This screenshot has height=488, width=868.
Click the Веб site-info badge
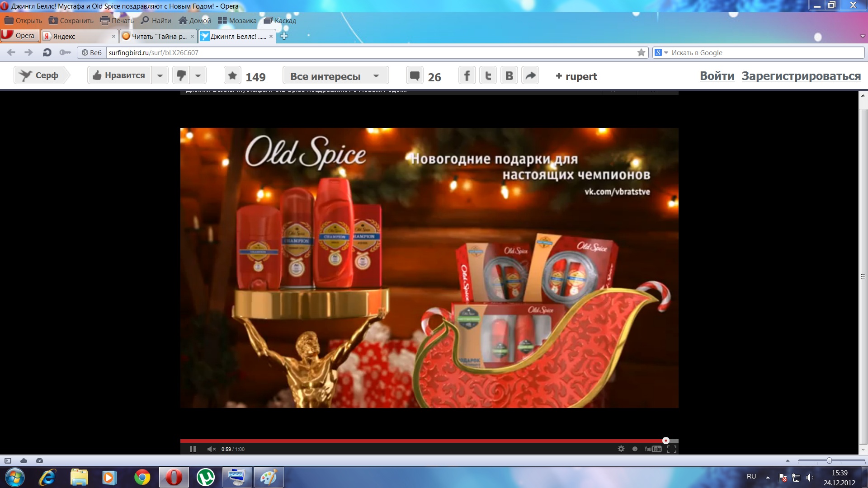click(92, 52)
